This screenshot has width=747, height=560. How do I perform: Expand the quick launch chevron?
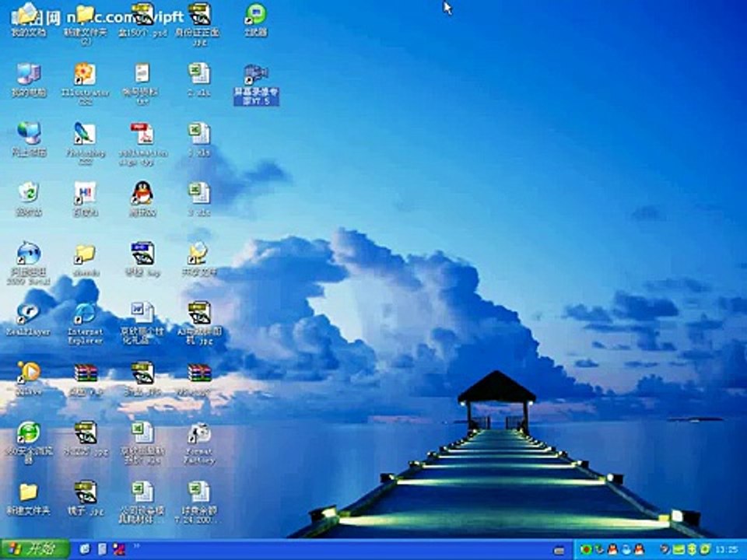click(137, 547)
